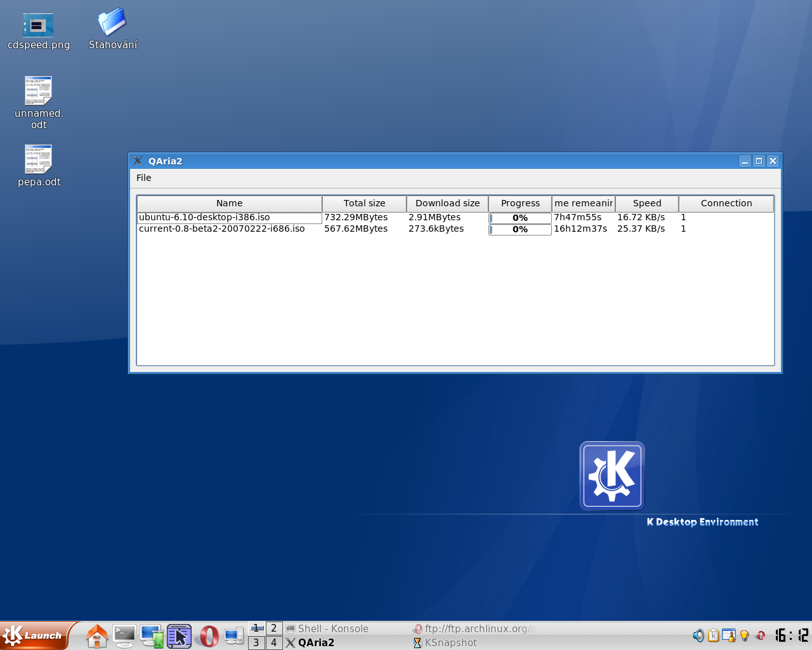Open the unnamed.odt desktop document
812x650 pixels.
39,102
